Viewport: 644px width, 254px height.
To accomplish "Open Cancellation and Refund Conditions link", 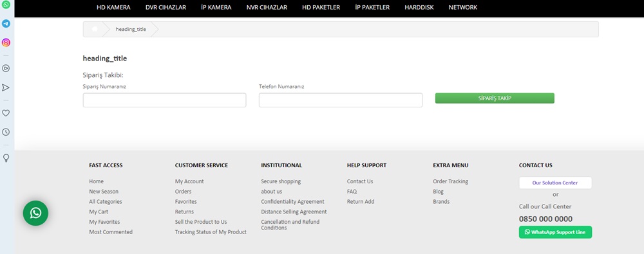I will pos(290,225).
